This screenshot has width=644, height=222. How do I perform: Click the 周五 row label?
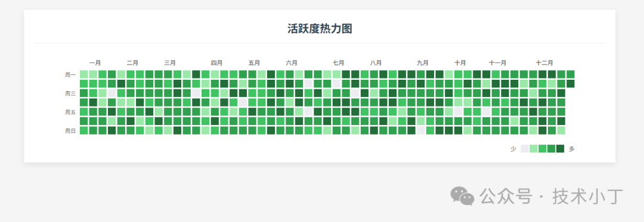click(70, 112)
